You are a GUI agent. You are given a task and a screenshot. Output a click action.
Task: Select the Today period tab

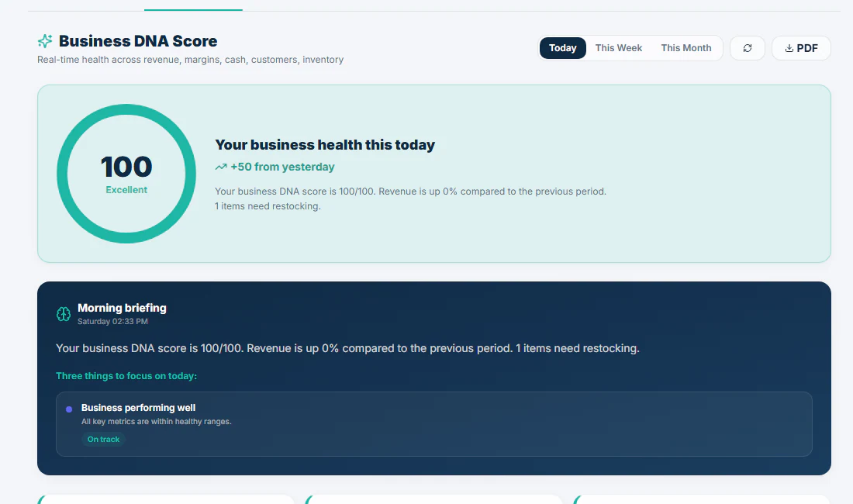[562, 48]
